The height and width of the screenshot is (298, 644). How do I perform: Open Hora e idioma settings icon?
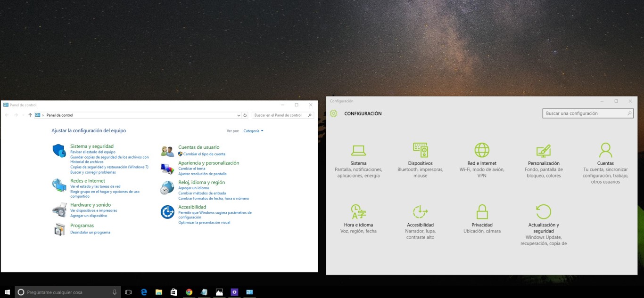358,212
